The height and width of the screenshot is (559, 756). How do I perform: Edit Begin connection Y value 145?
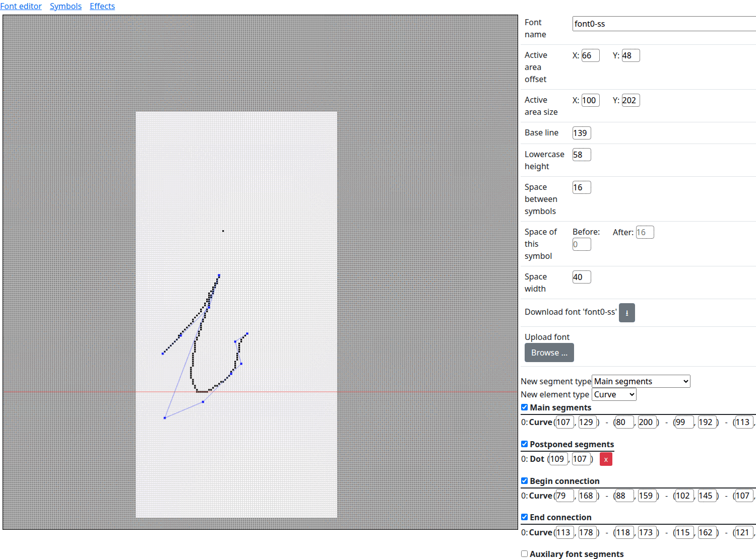point(707,496)
